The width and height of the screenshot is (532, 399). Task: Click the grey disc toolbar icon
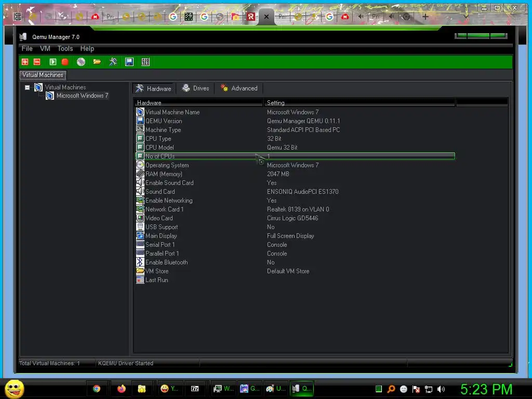coord(81,62)
